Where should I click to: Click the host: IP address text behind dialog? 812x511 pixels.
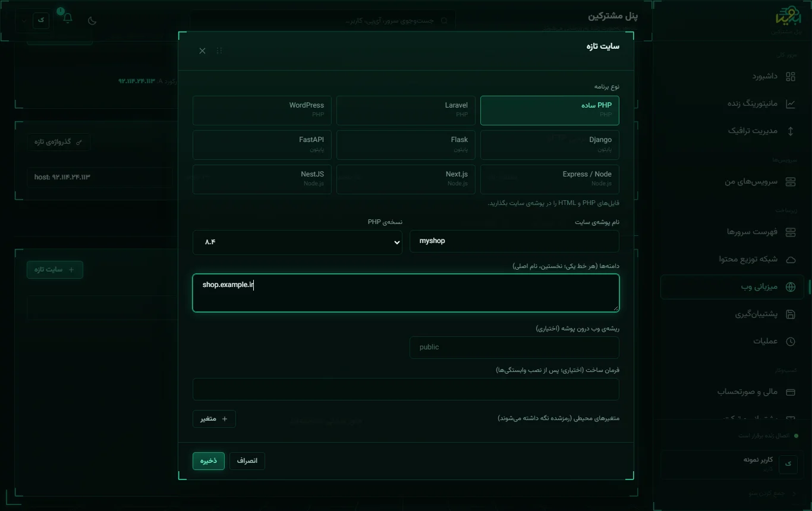pos(62,177)
